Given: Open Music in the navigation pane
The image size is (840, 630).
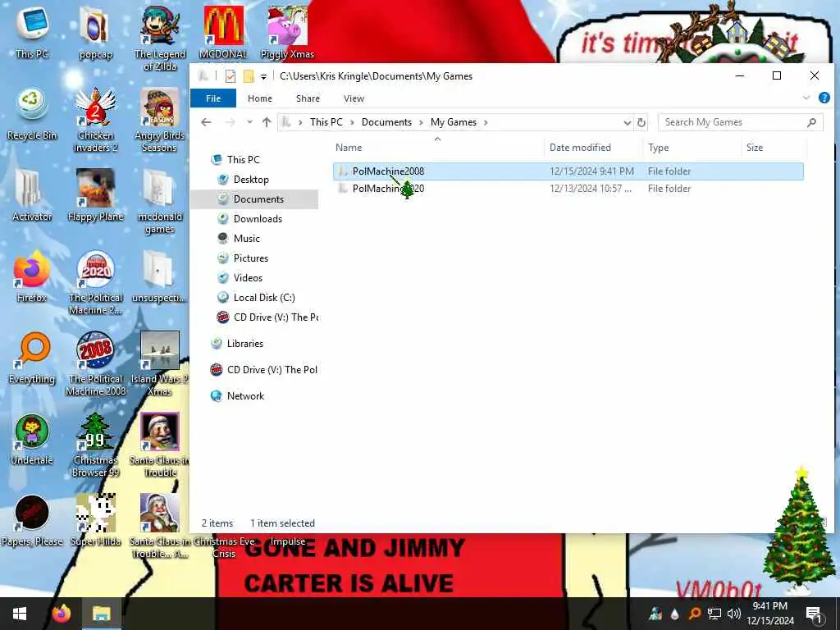Looking at the screenshot, I should pos(246,239).
